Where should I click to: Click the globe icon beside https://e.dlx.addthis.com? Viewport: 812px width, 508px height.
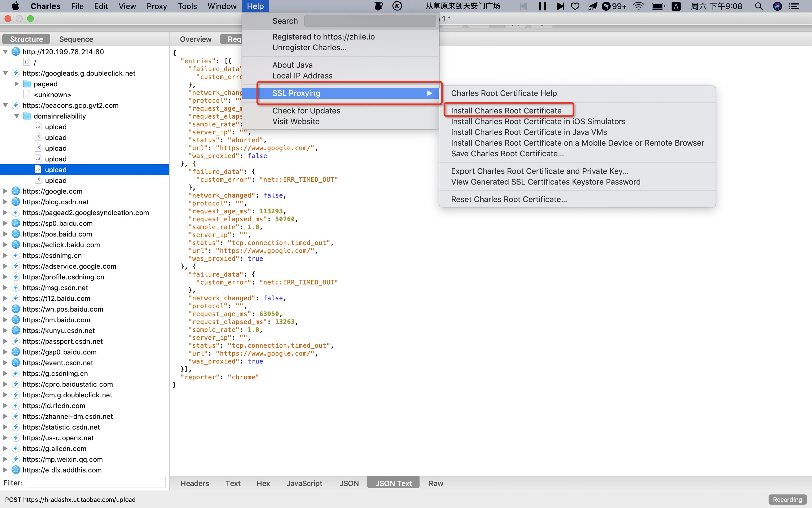coord(16,470)
